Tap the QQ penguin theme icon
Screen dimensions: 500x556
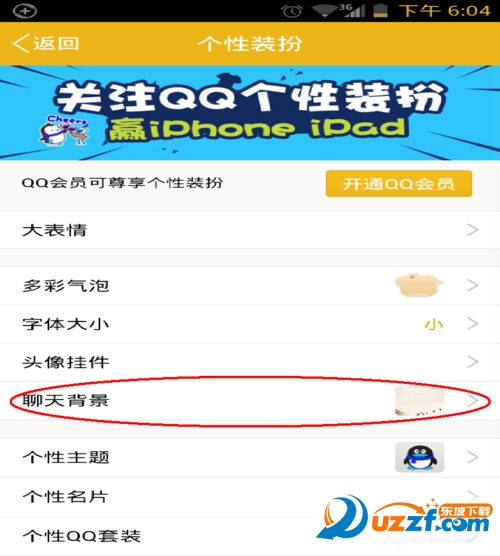click(420, 457)
